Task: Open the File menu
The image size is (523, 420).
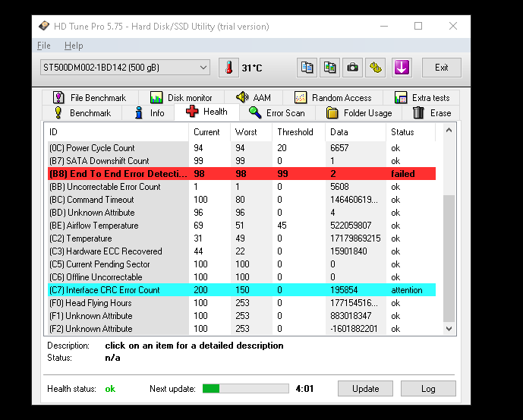Action: 44,46
